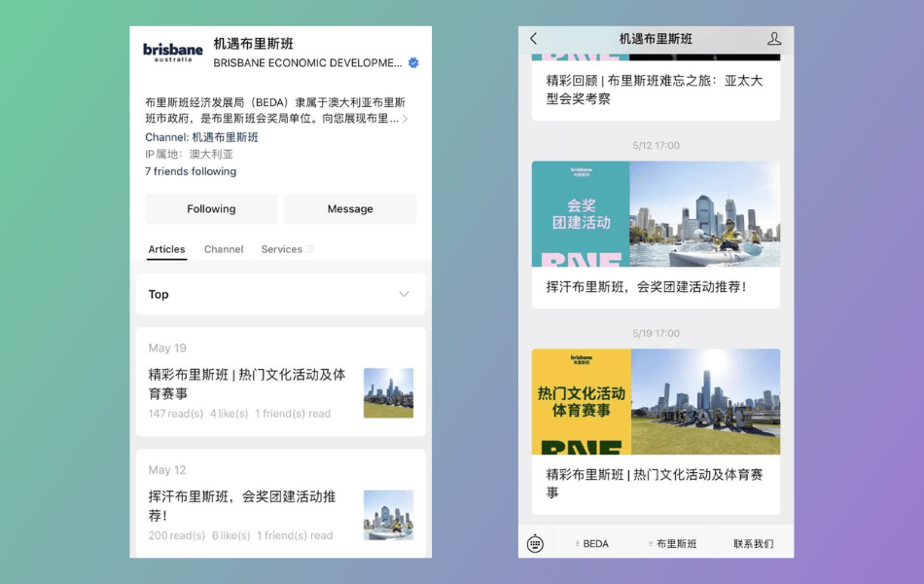Click the May 12 date label
The height and width of the screenshot is (584, 924).
[167, 470]
